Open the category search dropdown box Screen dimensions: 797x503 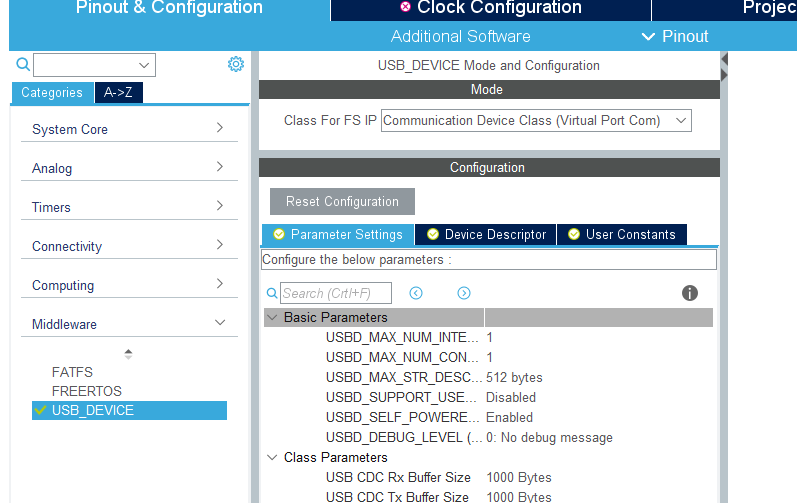tap(95, 65)
